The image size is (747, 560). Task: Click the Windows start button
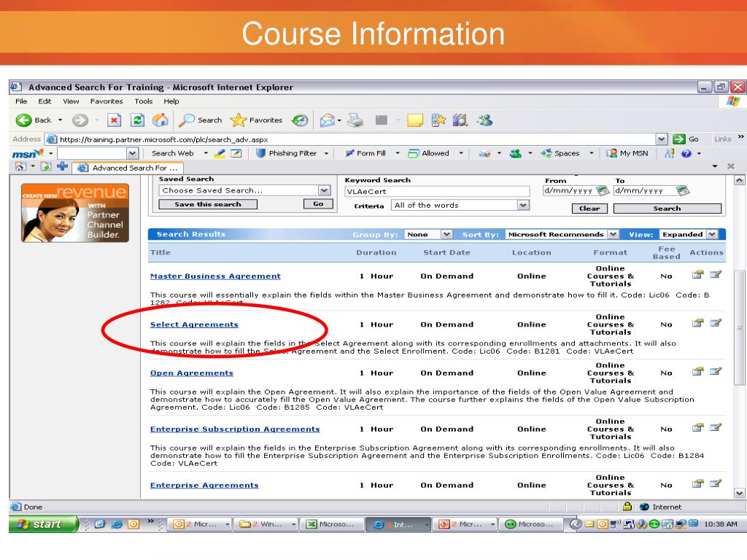click(x=43, y=524)
